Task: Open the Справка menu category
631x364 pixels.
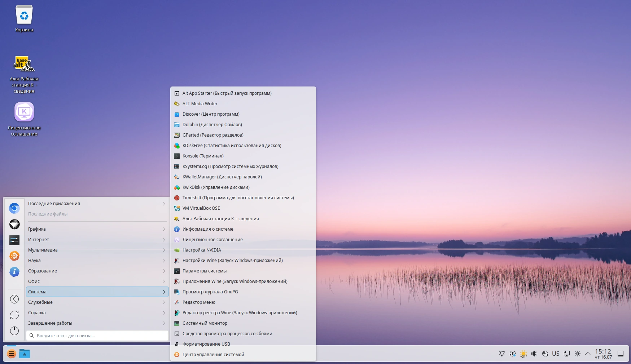Action: click(97, 313)
